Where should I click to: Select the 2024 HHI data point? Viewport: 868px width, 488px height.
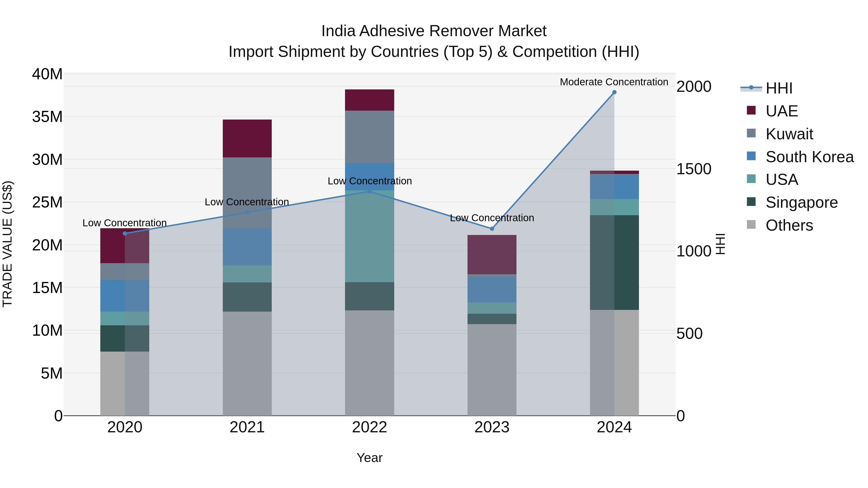pyautogui.click(x=614, y=92)
